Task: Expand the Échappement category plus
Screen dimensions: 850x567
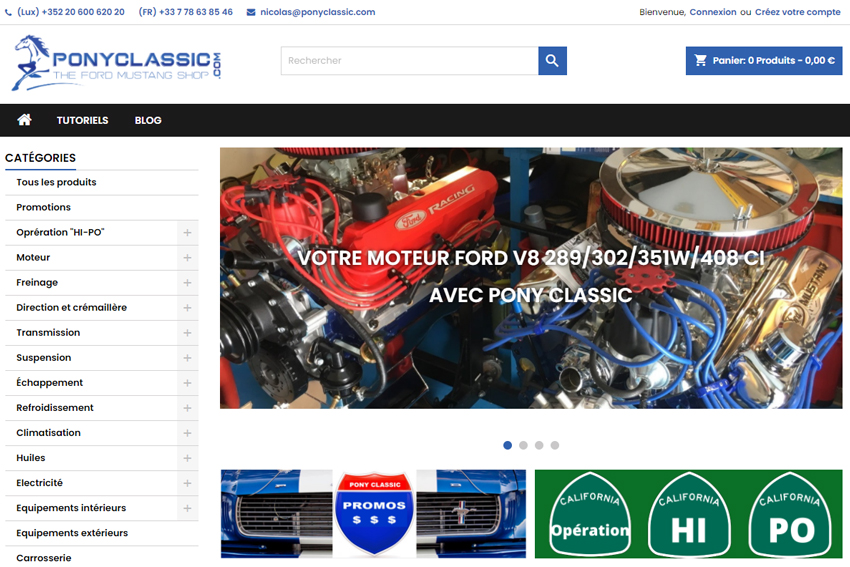Action: 188,383
